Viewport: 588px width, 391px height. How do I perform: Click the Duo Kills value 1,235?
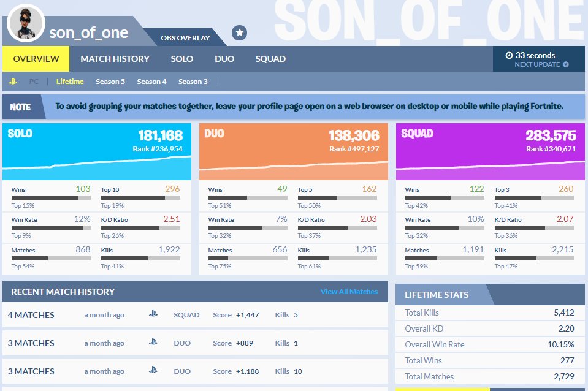[x=366, y=249]
